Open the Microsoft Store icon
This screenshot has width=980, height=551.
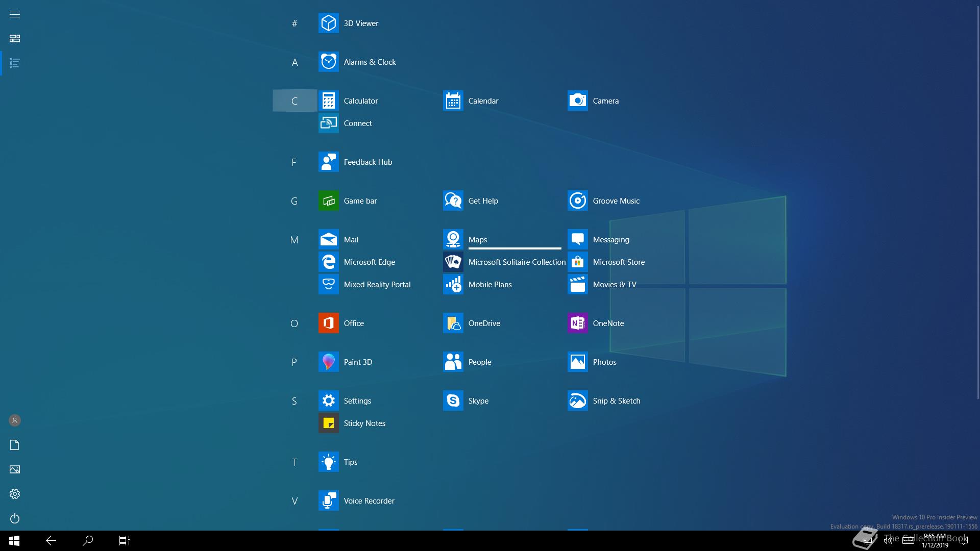(x=577, y=262)
